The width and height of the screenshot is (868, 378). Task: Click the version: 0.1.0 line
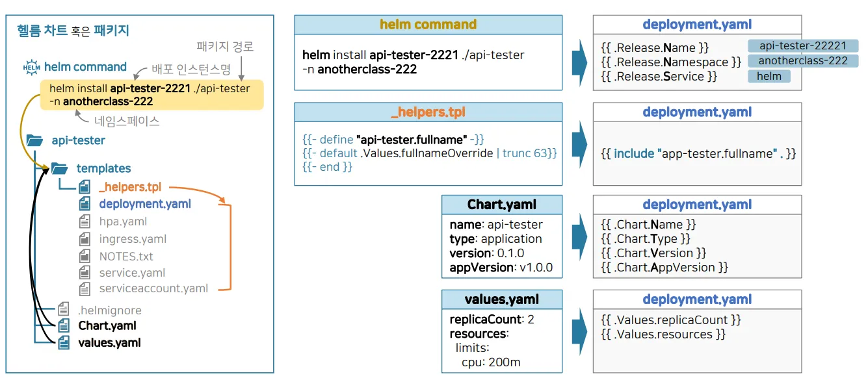[x=487, y=253]
